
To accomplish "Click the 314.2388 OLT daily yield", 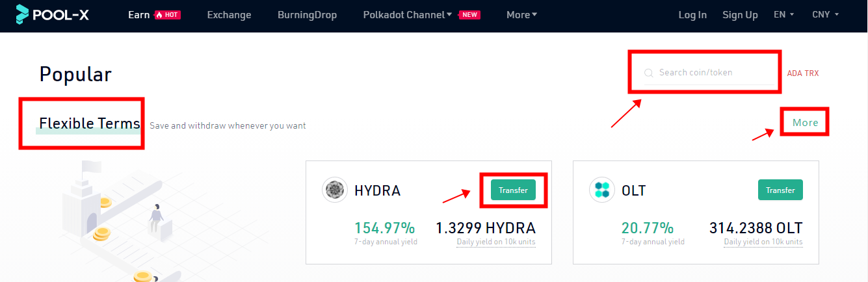I will (756, 228).
